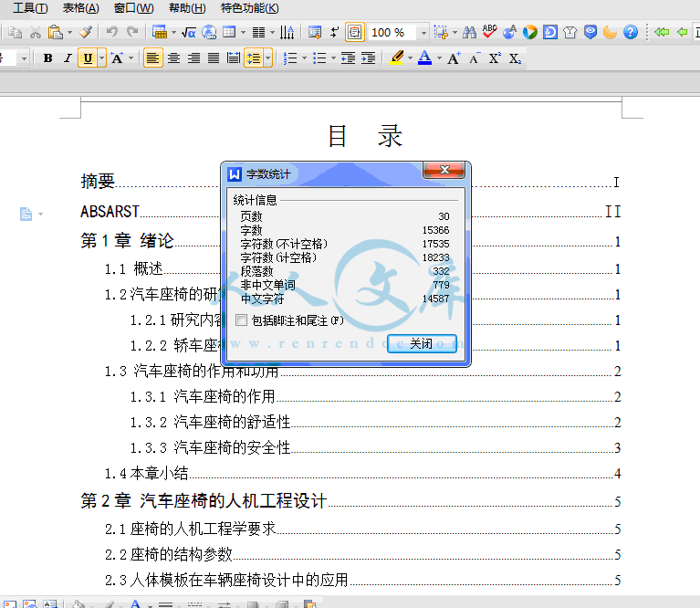Click the Undo arrow icon
This screenshot has height=608, width=700.
click(112, 32)
